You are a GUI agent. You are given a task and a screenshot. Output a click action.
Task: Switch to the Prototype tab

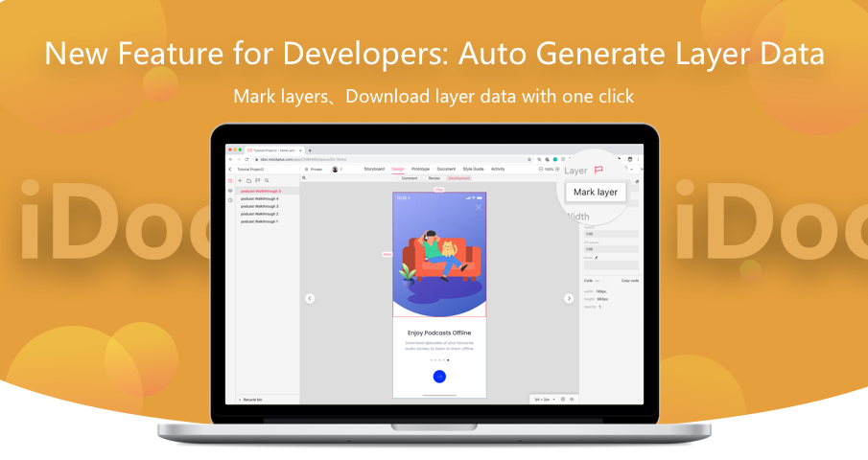(x=421, y=170)
